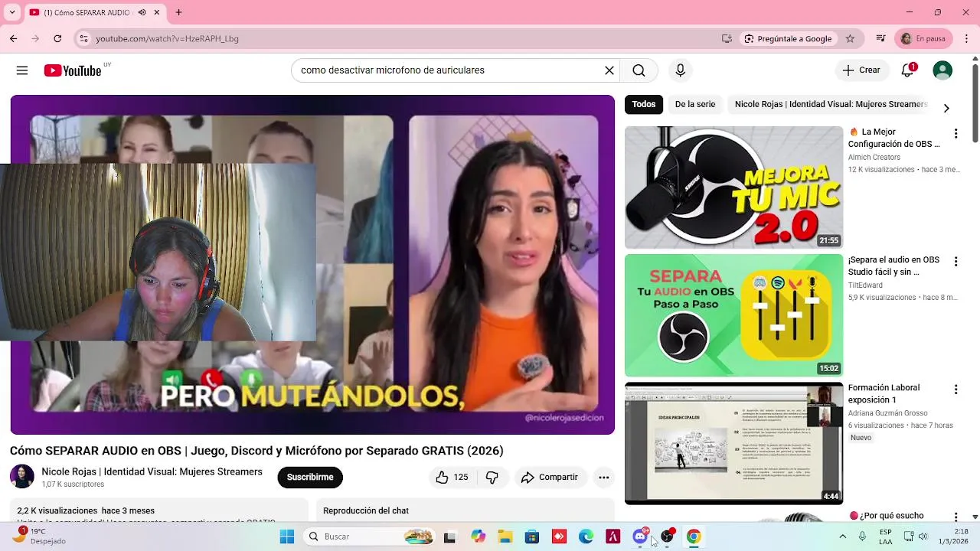This screenshot has width=980, height=551.
Task: Select the Todos filter chip
Action: click(644, 104)
